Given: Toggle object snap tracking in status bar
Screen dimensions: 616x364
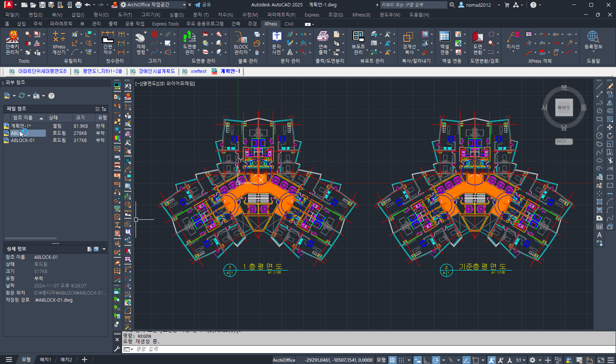Looking at the screenshot, I should (466, 360).
